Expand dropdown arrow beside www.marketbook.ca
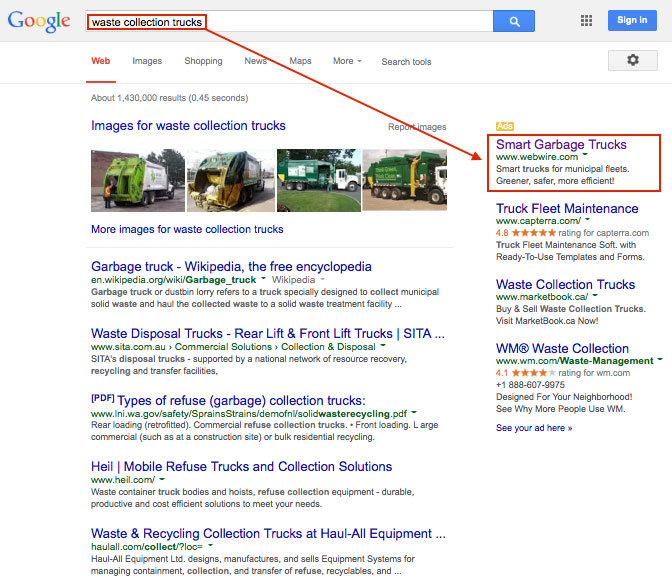The width and height of the screenshot is (672, 588). [x=595, y=295]
